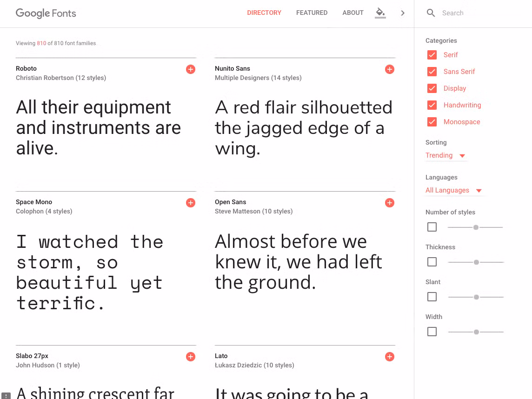532x399 pixels.
Task: Click the search magnifier icon
Action: [431, 13]
